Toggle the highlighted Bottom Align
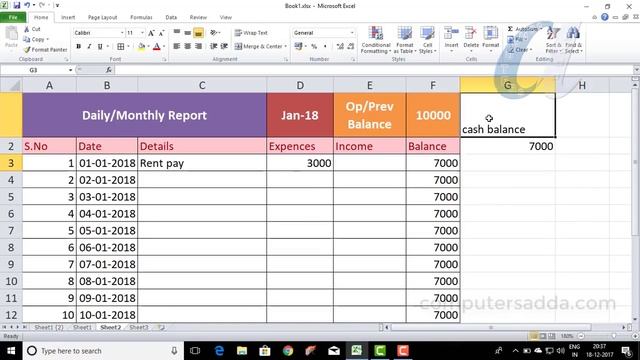The width and height of the screenshot is (640, 360). [198, 33]
